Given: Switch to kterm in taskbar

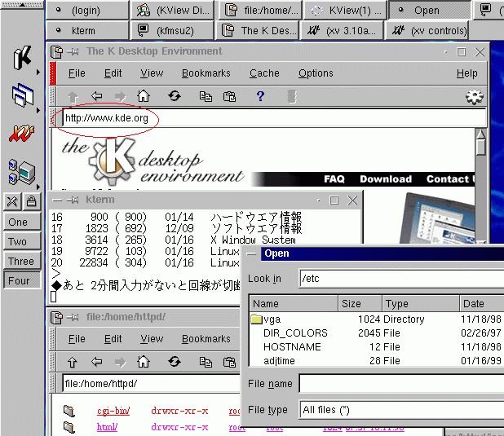Looking at the screenshot, I should [x=87, y=30].
